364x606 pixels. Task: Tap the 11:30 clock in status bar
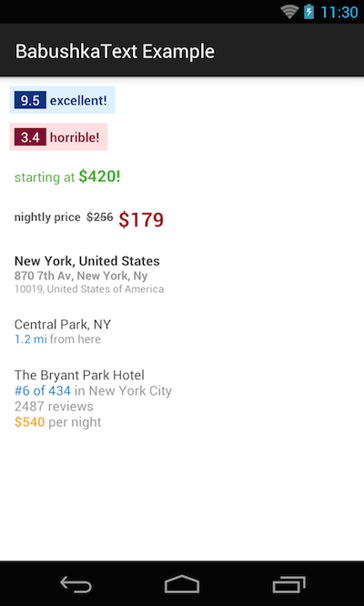pyautogui.click(x=339, y=12)
